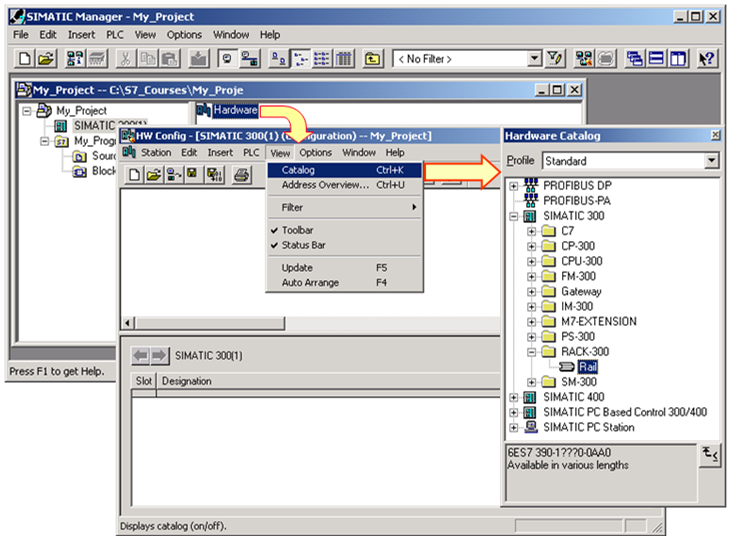This screenshot has width=731, height=536.
Task: Select Rail item under RACK-300
Action: tap(587, 367)
